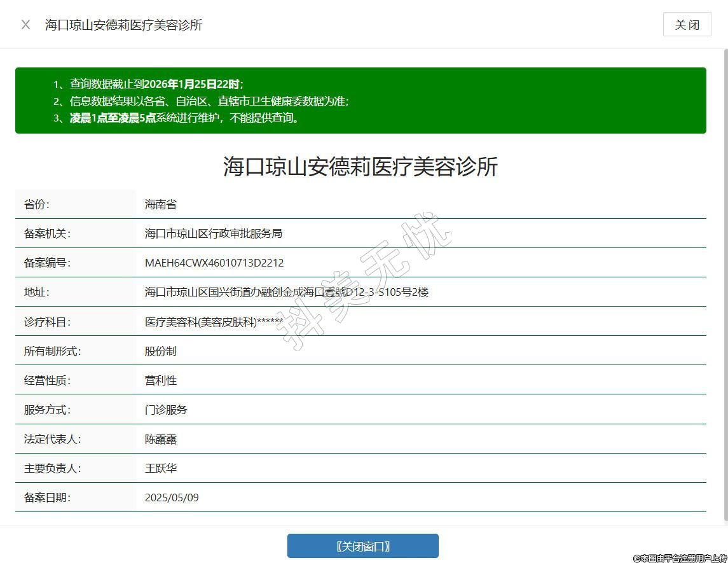Select the province value 海南省
This screenshot has height=563, width=728.
point(161,204)
